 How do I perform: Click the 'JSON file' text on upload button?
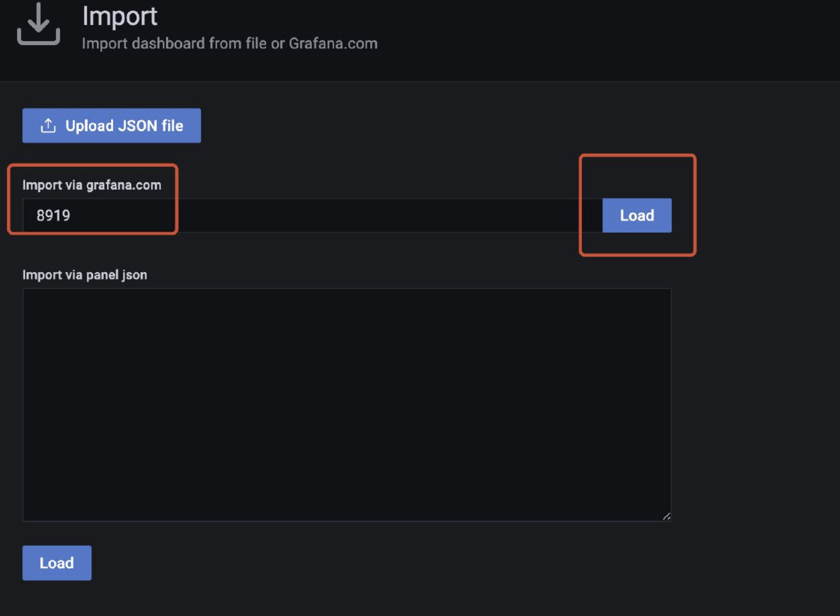click(x=151, y=126)
